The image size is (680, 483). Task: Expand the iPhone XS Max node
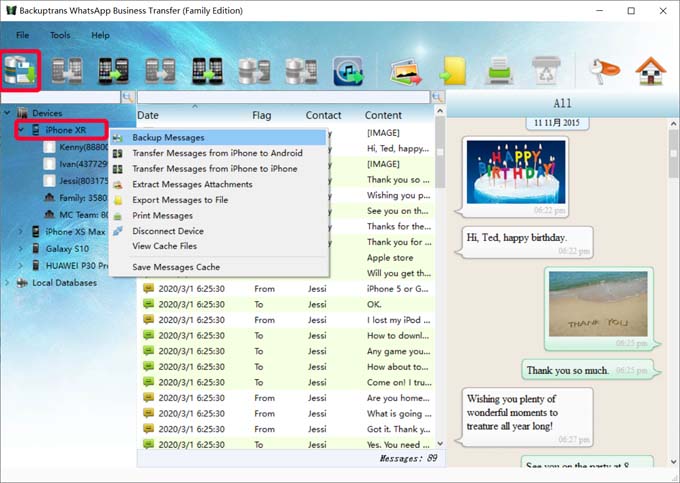click(x=20, y=232)
